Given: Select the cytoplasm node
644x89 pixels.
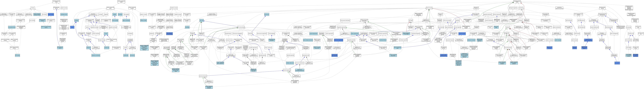Looking at the screenshot, I should [76, 20].
